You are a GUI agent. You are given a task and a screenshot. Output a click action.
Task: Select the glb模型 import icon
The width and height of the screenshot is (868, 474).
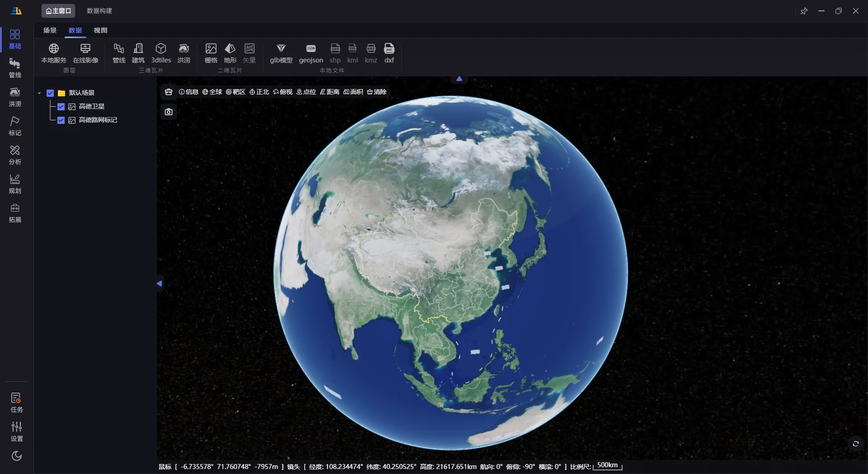click(281, 49)
